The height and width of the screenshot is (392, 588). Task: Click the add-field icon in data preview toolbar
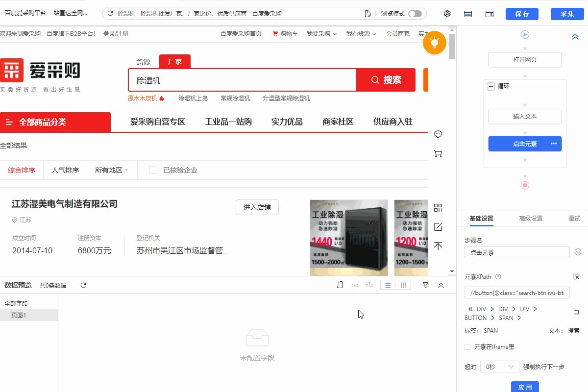click(340, 285)
